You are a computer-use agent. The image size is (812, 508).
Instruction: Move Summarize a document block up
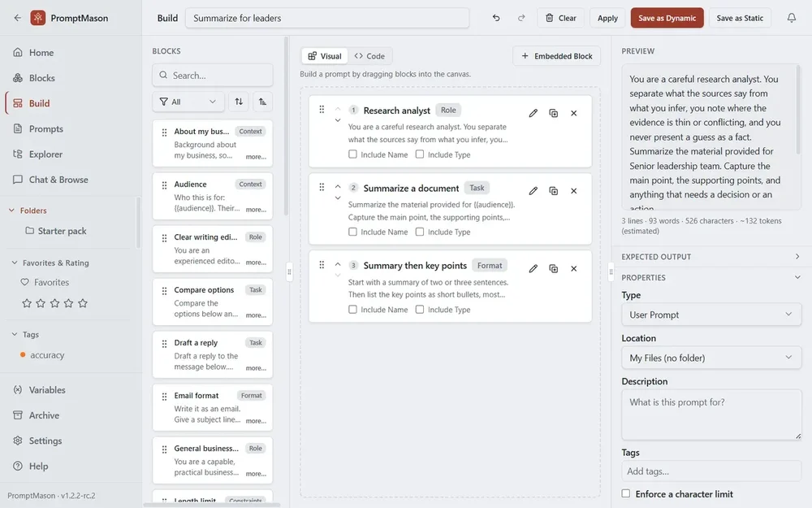point(338,186)
